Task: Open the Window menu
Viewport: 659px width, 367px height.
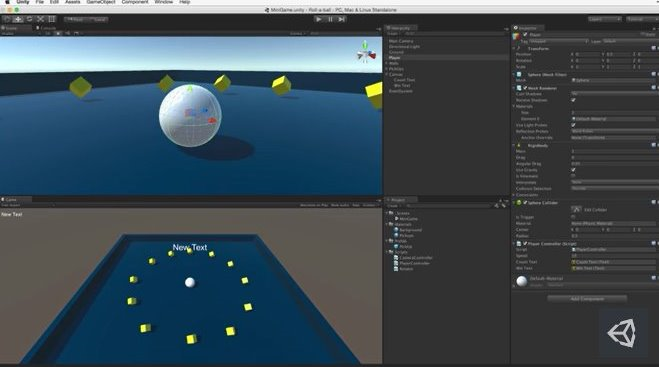Action: pos(163,2)
